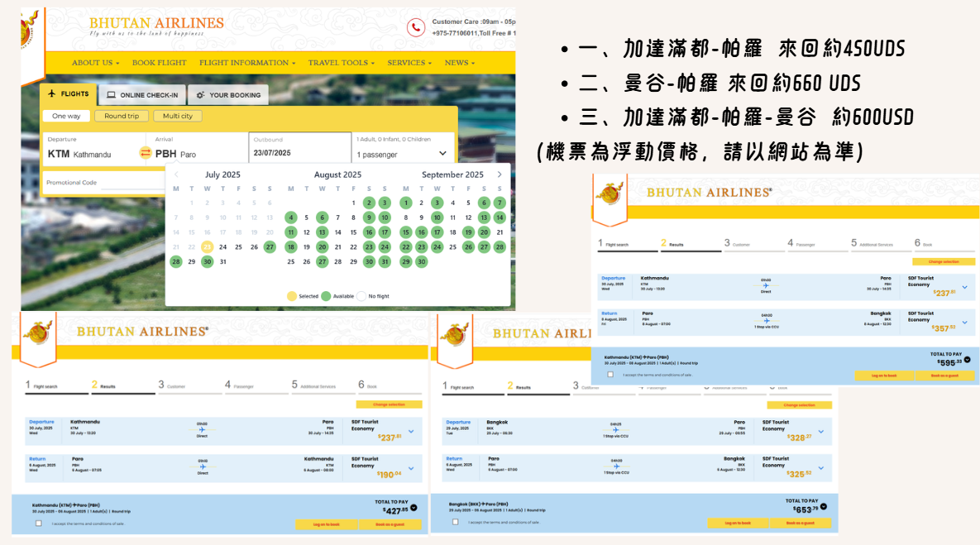Expand total-to-pay details for $595.33
The image size is (980, 545).
pyautogui.click(x=968, y=360)
